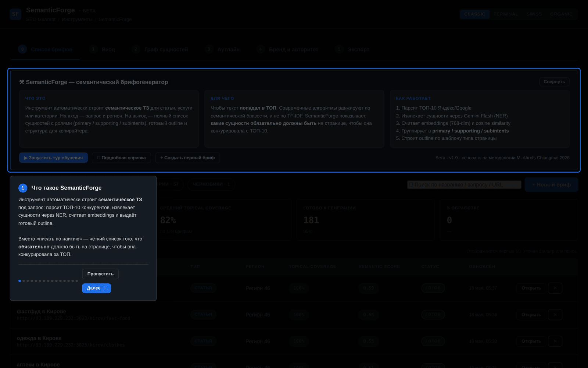Screen dimensions: 588x368
Task: Focus the Поиск по названию search field
Action: pos(464,184)
